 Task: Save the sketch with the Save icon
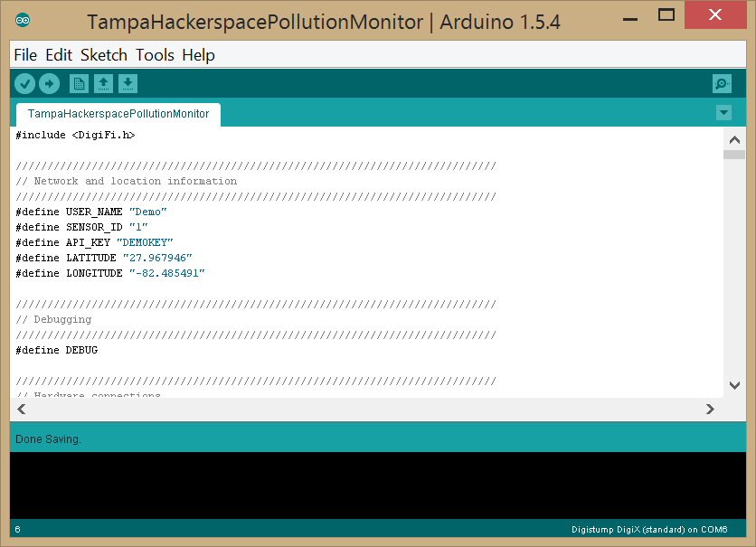[x=128, y=84]
